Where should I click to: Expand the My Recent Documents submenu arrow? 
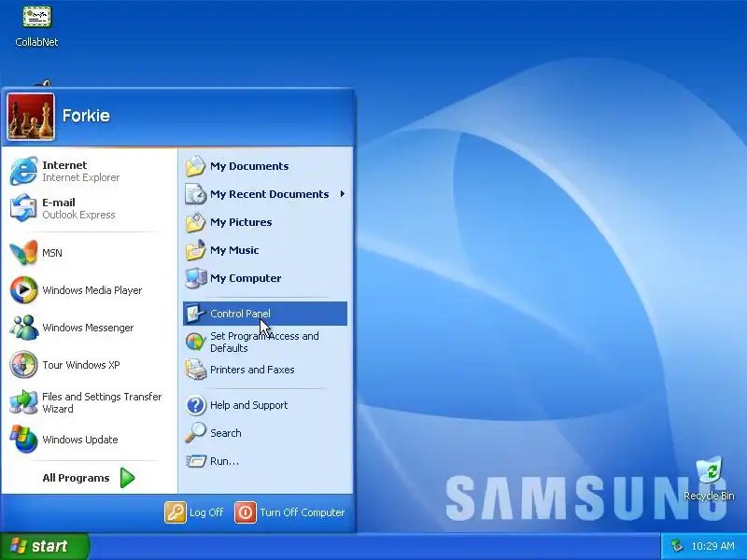click(x=342, y=194)
